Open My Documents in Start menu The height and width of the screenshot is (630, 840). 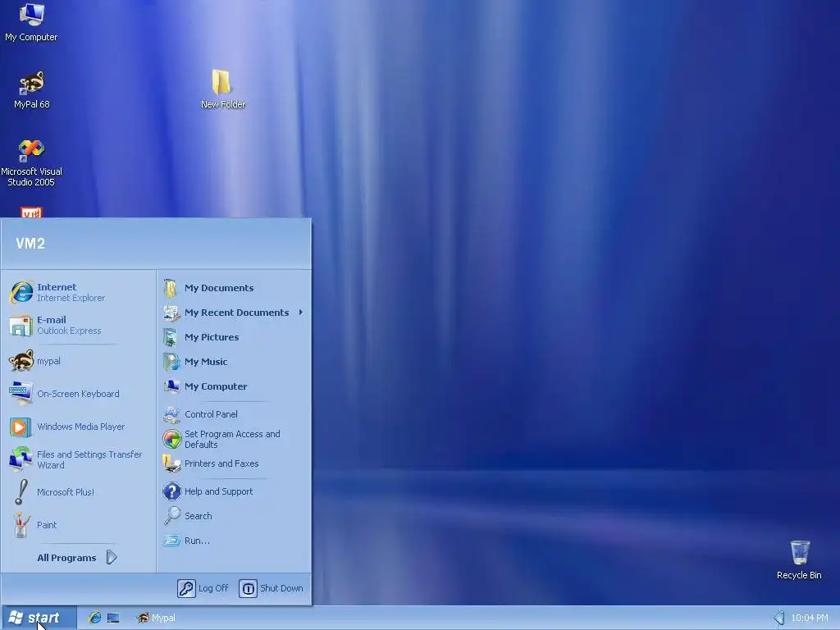click(x=234, y=288)
